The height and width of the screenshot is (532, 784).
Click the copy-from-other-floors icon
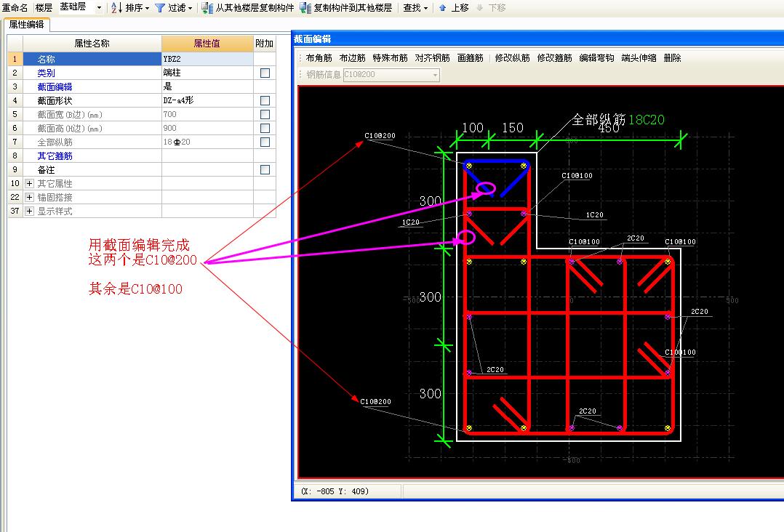click(207, 8)
